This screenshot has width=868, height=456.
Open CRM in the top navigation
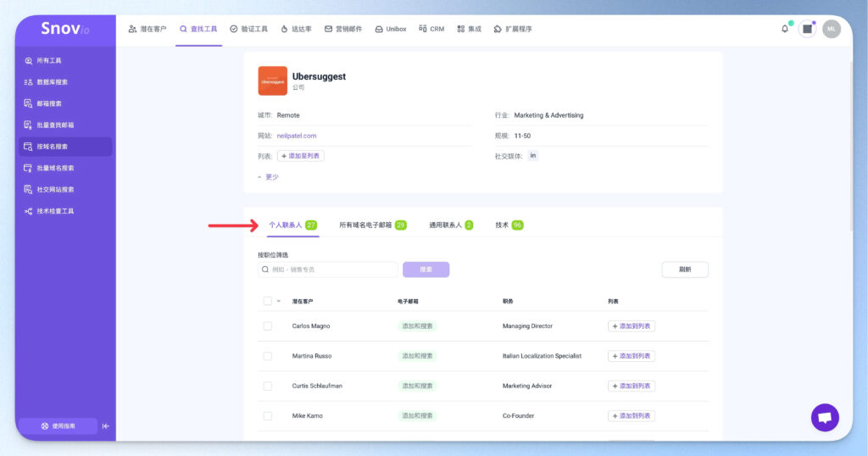(x=431, y=29)
